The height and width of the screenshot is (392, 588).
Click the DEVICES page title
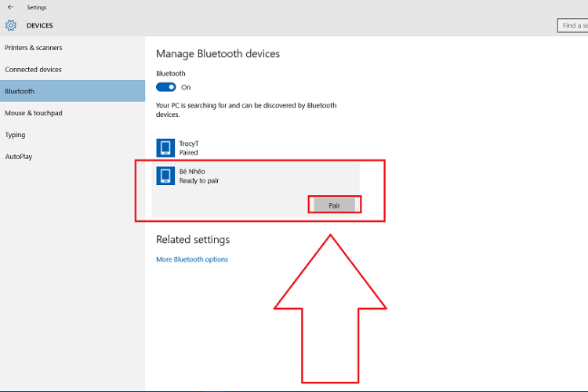(40, 26)
